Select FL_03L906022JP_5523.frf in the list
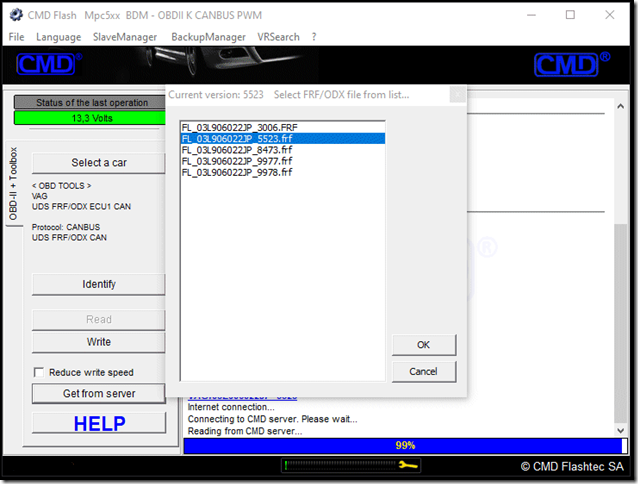638x484 pixels. tap(283, 139)
